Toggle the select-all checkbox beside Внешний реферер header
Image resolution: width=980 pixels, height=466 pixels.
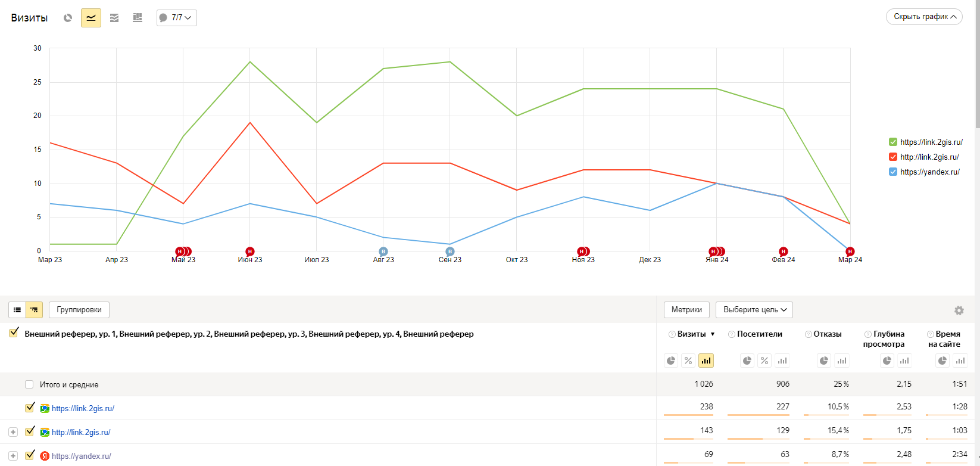click(14, 333)
